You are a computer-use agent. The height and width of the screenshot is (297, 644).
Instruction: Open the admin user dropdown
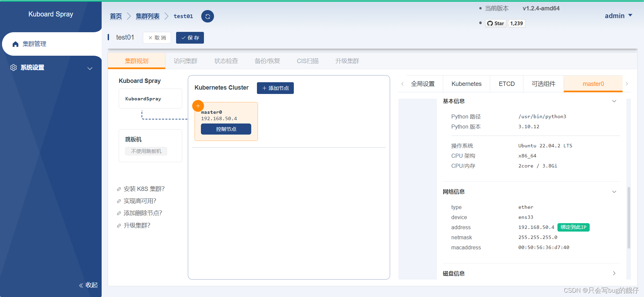[619, 16]
